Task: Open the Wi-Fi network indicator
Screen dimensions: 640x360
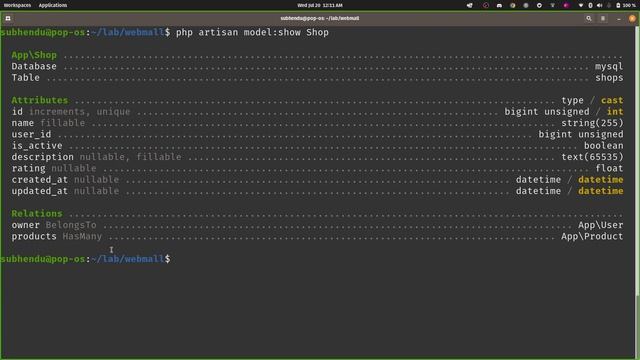Action: tap(581, 5)
